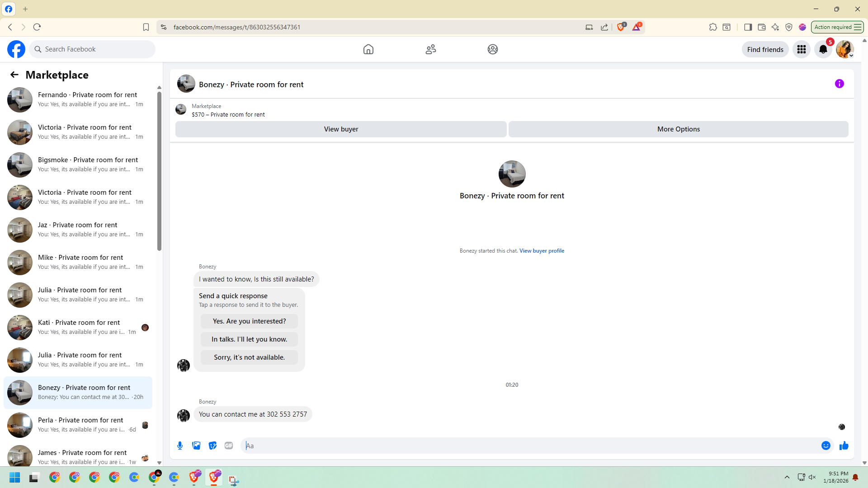Click the View buyer profile link
Viewport: 868px width, 488px height.
pos(542,251)
